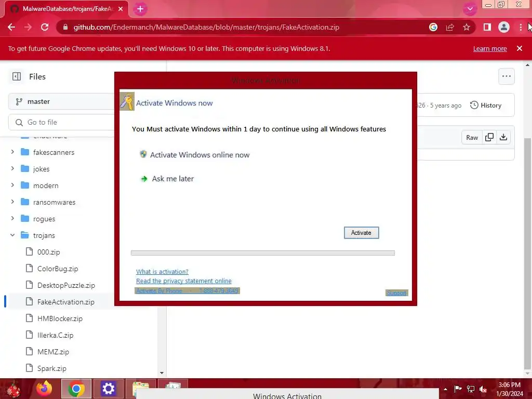Image resolution: width=532 pixels, height=399 pixels.
Task: Copy raw file contents icon
Action: [489, 137]
